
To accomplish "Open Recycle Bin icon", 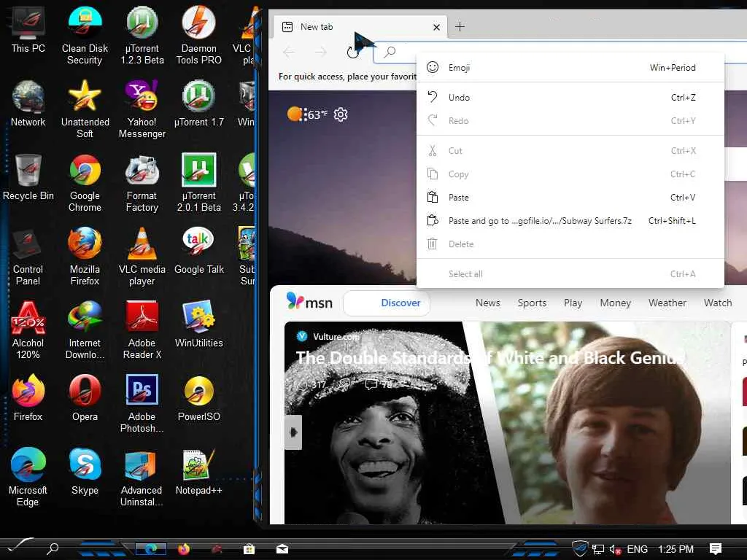I will 28,176.
